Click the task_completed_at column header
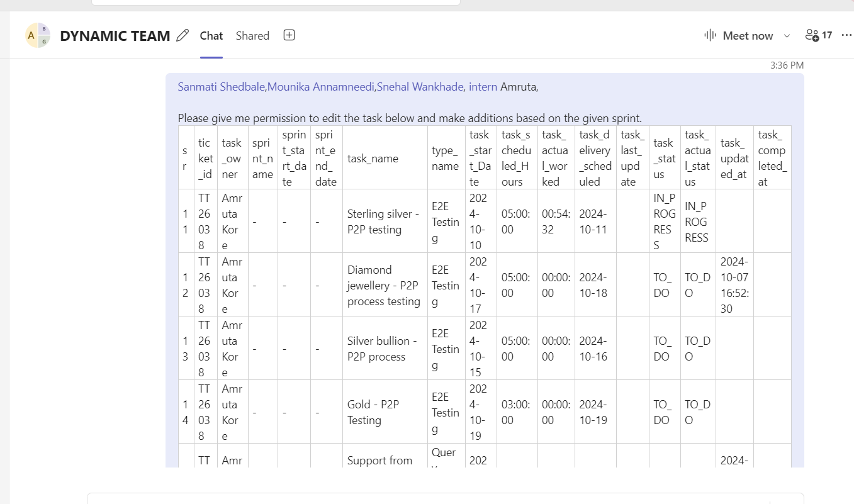Image resolution: width=854 pixels, height=504 pixels. pyautogui.click(x=772, y=159)
